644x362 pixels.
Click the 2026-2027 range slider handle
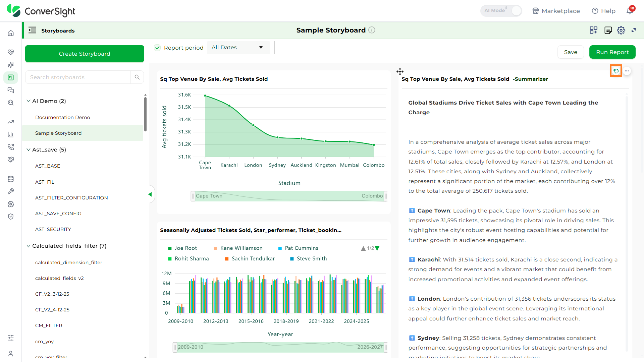click(x=386, y=347)
